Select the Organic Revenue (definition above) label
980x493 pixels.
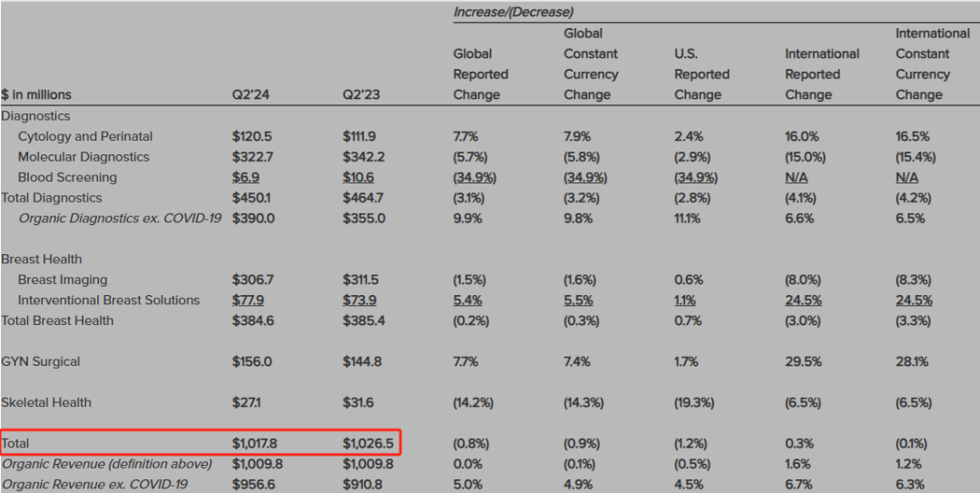pos(106,464)
